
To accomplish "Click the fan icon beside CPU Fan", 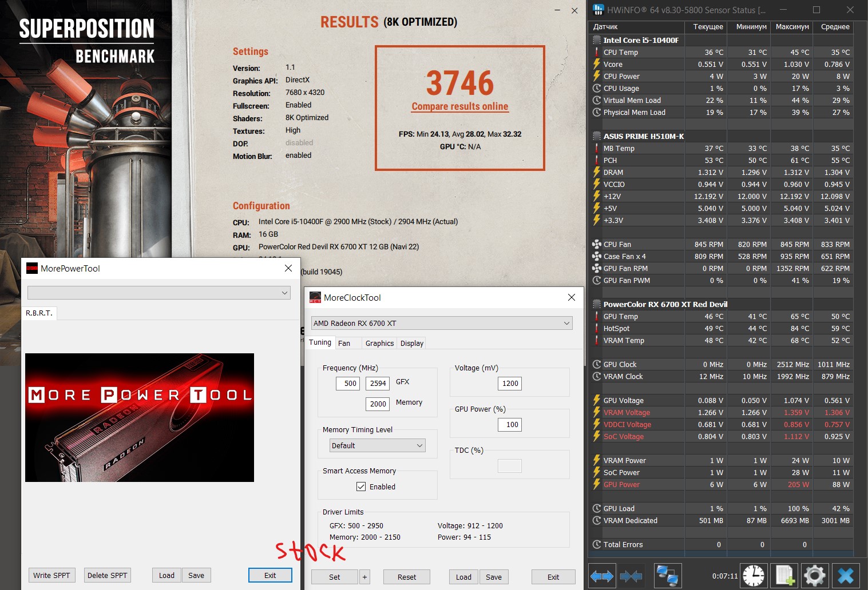I will pyautogui.click(x=596, y=244).
